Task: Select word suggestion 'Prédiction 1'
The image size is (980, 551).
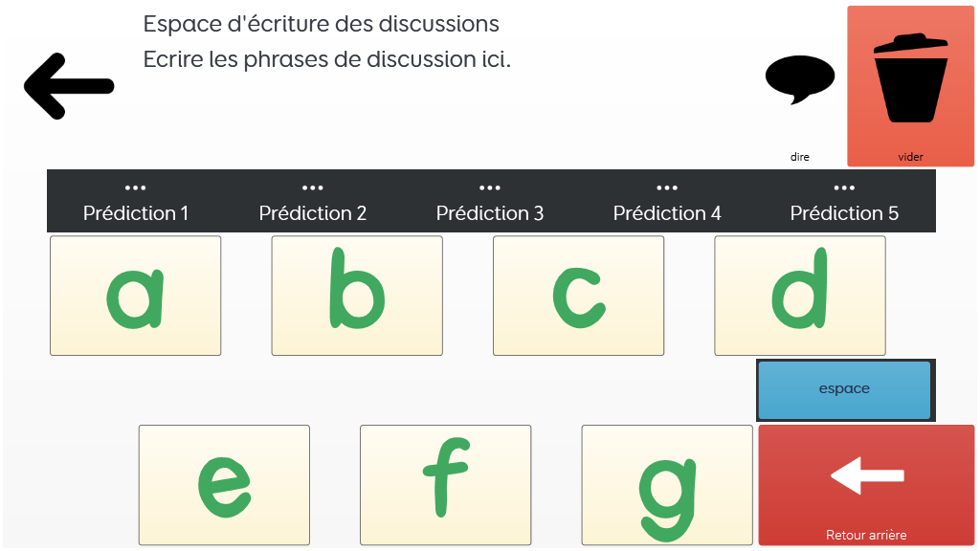Action: (136, 202)
